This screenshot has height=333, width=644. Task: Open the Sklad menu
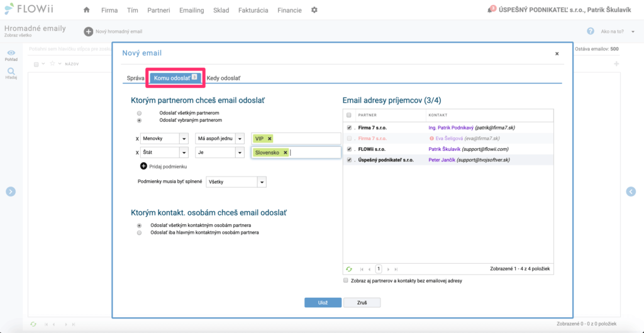point(221,10)
